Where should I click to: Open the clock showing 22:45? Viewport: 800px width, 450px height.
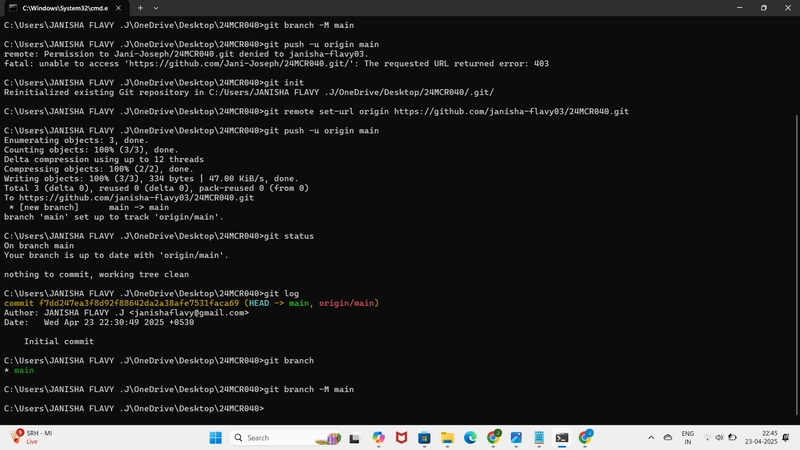[761, 438]
